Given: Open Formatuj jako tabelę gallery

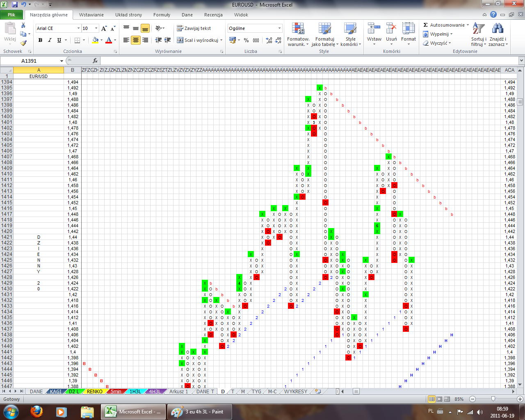Looking at the screenshot, I should [325, 34].
